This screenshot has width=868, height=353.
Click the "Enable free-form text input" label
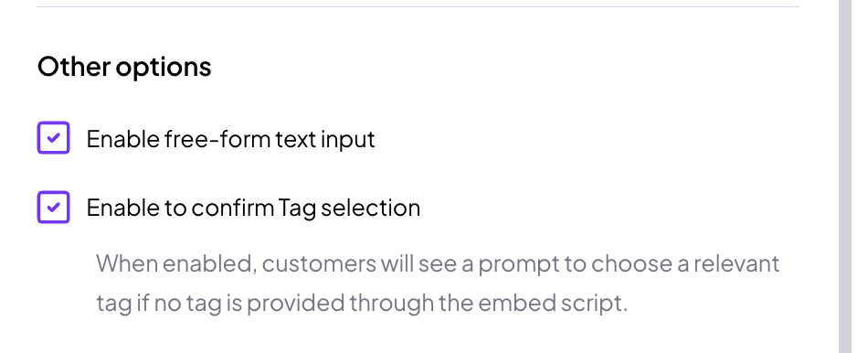click(231, 138)
